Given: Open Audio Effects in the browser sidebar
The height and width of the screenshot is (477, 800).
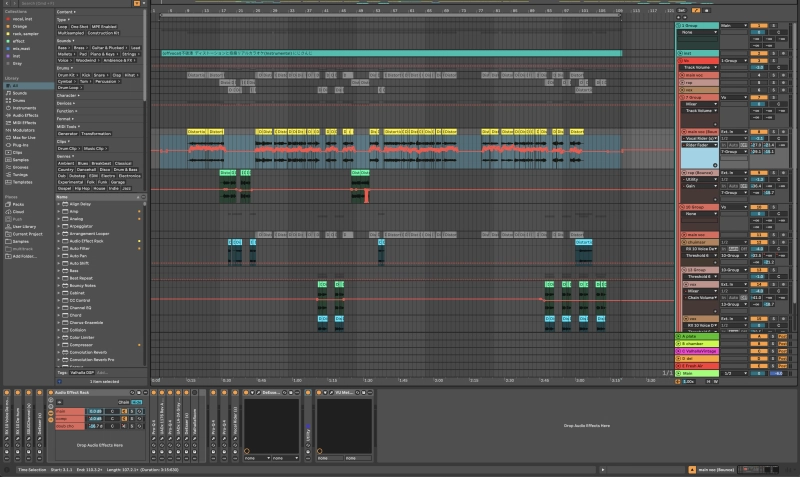Looking at the screenshot, I should pos(26,115).
